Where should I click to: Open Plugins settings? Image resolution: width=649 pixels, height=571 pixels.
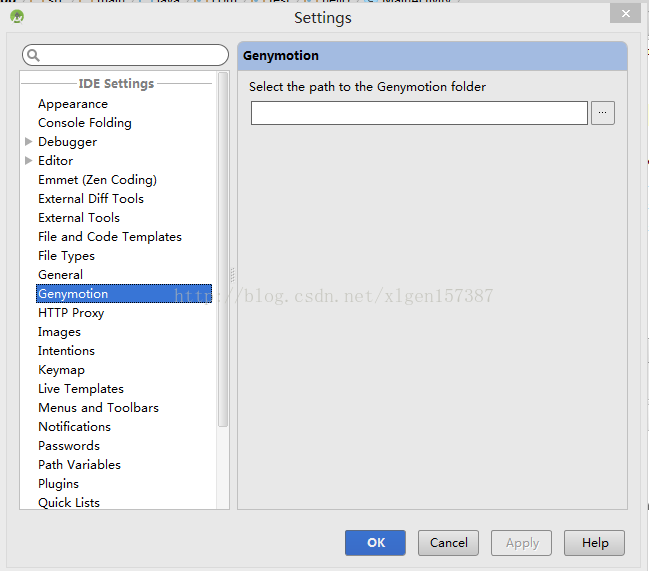point(58,484)
